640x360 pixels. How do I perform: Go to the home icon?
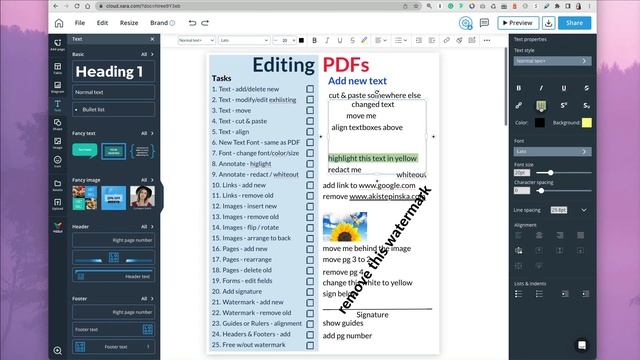click(59, 23)
